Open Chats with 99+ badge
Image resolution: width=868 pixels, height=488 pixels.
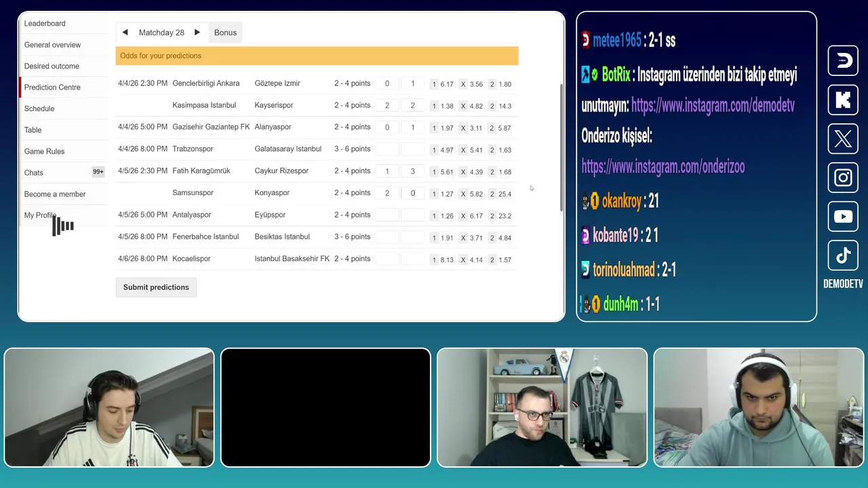pyautogui.click(x=64, y=173)
